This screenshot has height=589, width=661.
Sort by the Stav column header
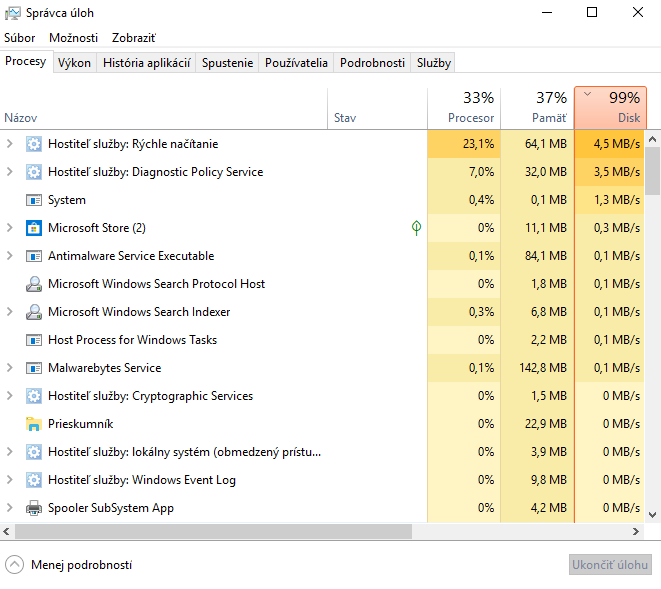tap(377, 108)
